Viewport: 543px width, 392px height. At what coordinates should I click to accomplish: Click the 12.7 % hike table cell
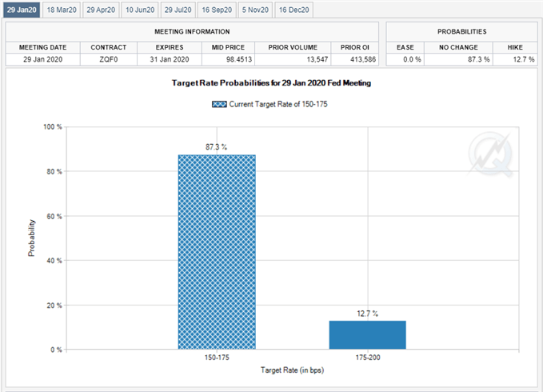point(515,59)
